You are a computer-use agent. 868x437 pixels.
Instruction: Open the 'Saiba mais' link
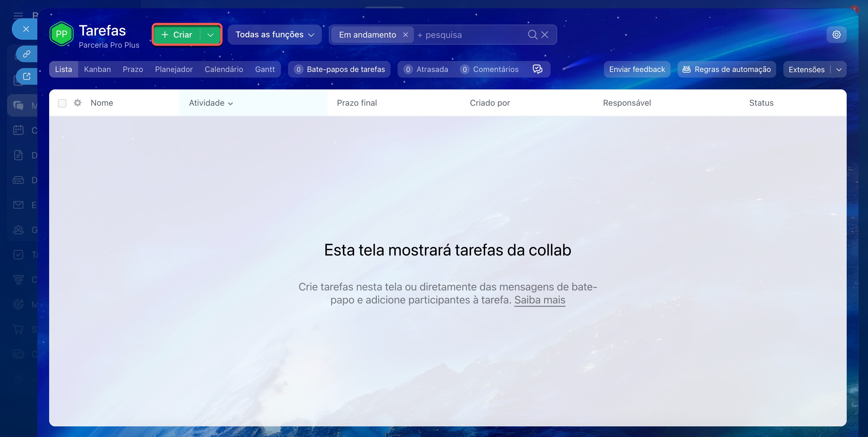pos(539,300)
